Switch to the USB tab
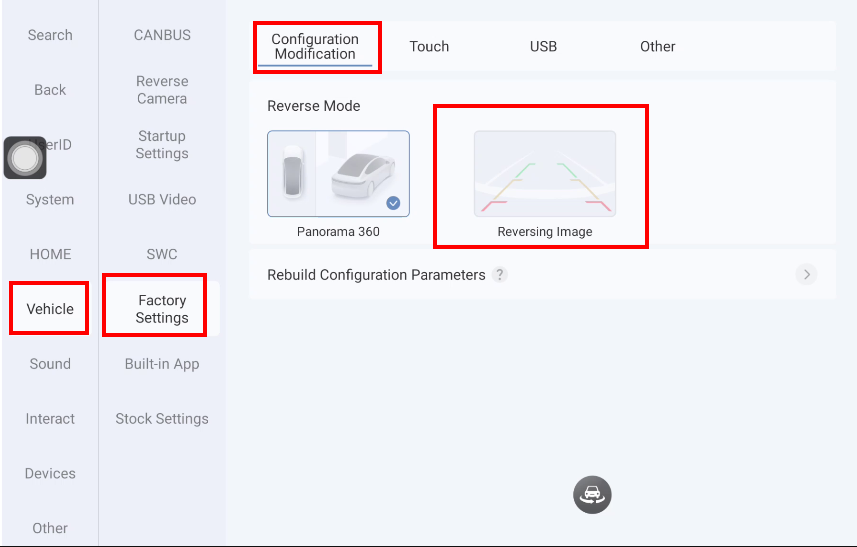Image resolution: width=857 pixels, height=547 pixels. click(543, 46)
